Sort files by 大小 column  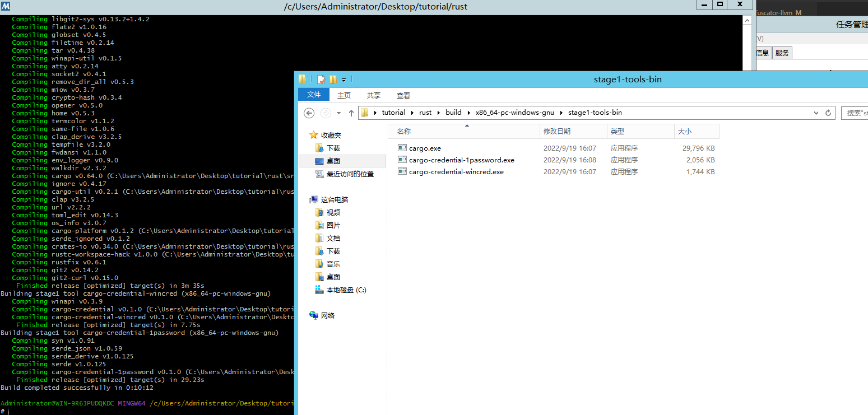[697, 131]
